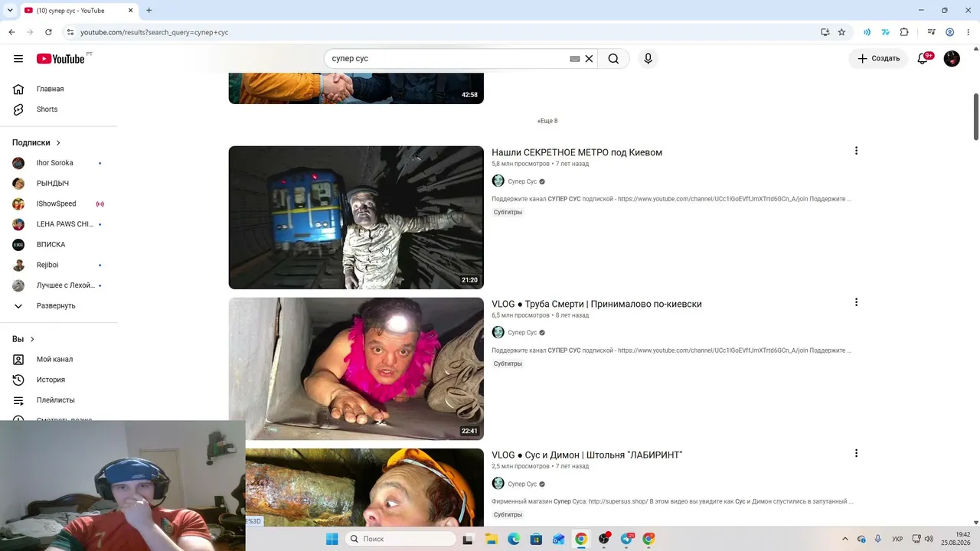Reload the page in Chrome

(48, 32)
